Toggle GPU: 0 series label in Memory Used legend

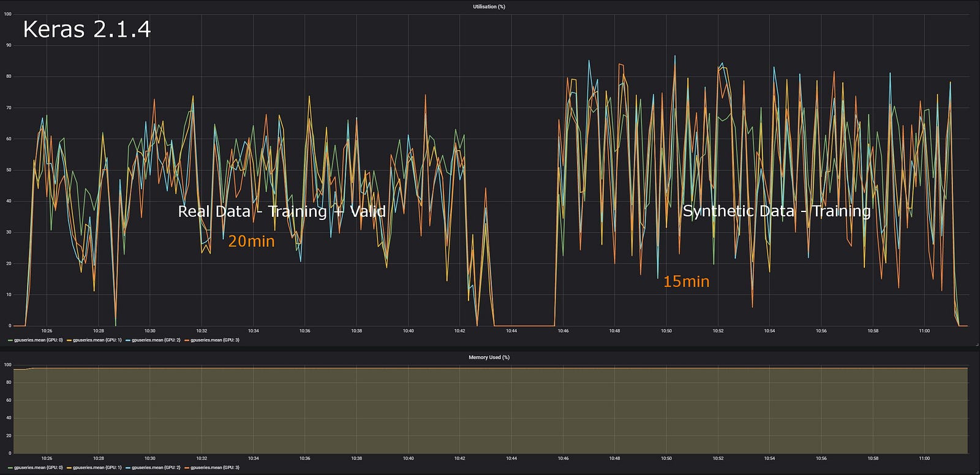(x=39, y=468)
